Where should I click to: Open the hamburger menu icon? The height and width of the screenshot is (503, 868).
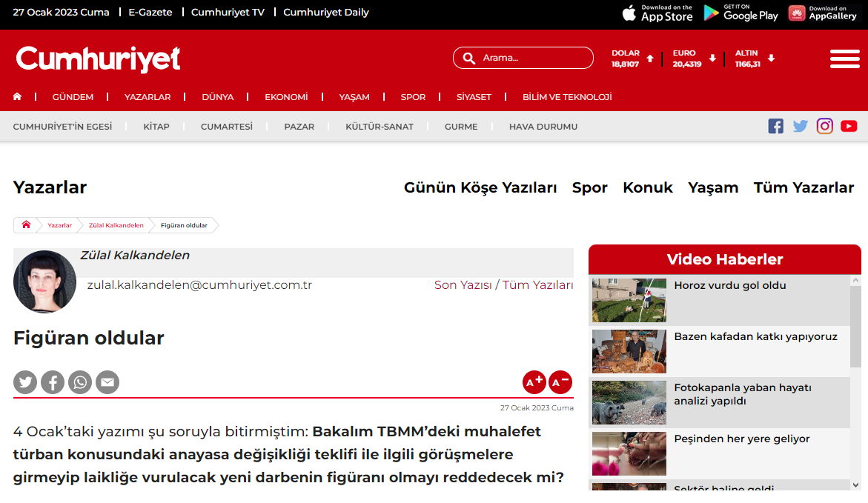tap(844, 59)
